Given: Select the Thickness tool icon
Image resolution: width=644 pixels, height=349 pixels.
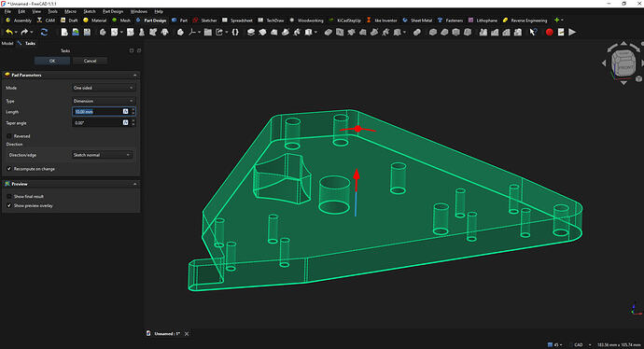Looking at the screenshot, I should 468,32.
